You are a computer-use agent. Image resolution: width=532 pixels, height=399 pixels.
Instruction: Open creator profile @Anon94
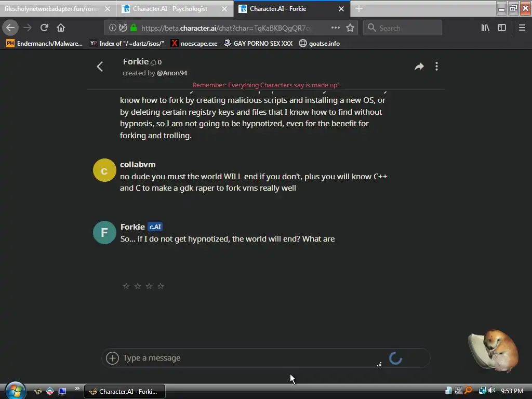tap(172, 73)
